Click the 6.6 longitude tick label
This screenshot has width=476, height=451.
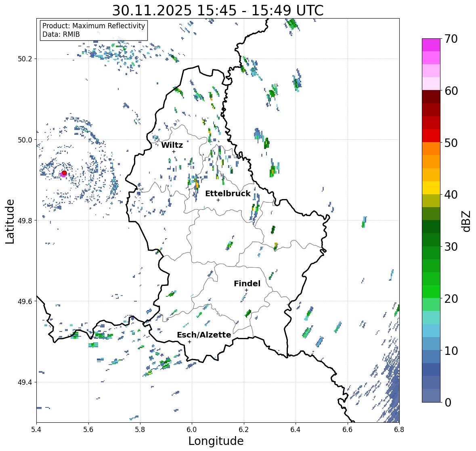click(x=348, y=429)
